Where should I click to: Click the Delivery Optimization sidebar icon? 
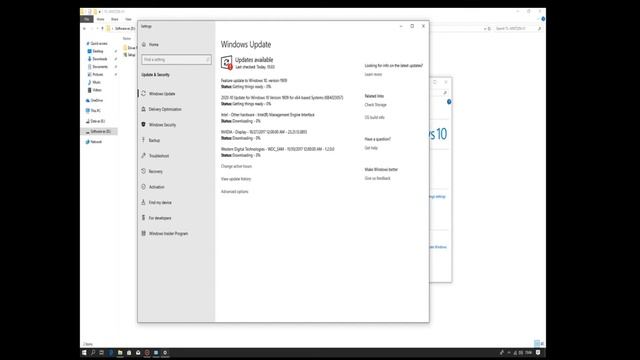coord(144,109)
